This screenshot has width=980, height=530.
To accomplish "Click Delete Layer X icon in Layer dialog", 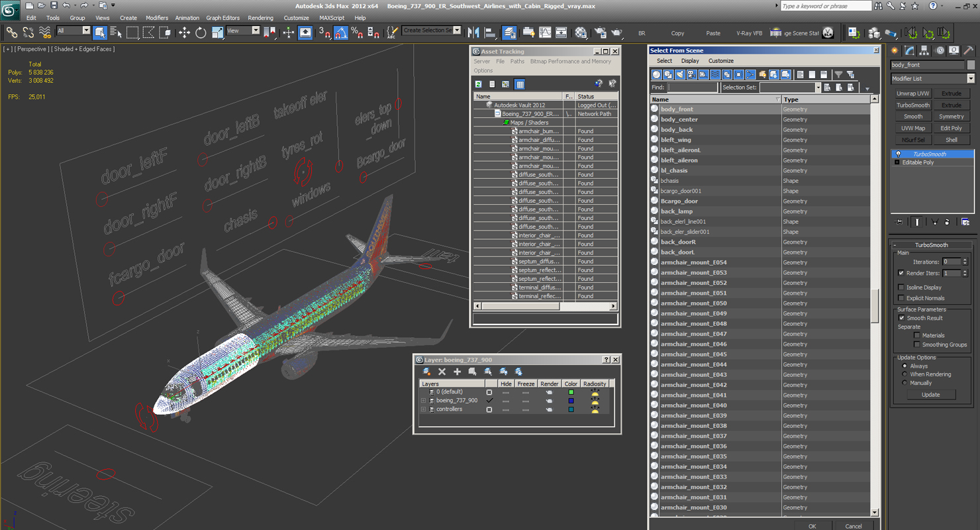I will 442,372.
